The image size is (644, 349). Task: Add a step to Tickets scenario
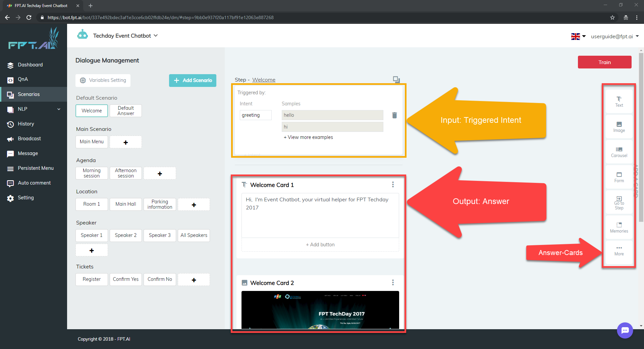point(194,280)
